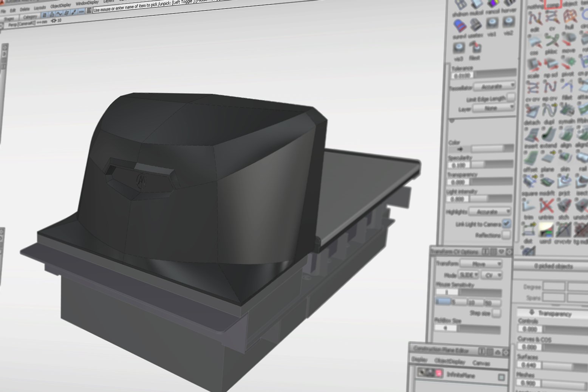
Task: Click the 'usetex' shading icon
Action: (476, 25)
